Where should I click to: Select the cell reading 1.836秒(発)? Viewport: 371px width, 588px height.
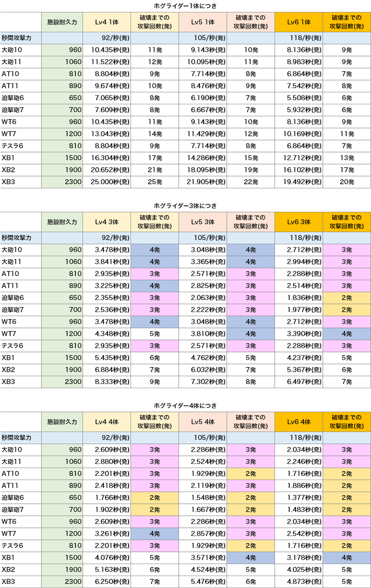(299, 298)
